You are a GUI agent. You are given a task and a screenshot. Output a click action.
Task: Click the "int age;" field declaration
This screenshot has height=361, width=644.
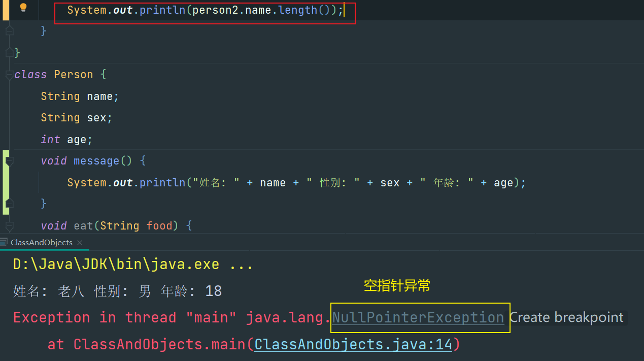[x=67, y=140]
